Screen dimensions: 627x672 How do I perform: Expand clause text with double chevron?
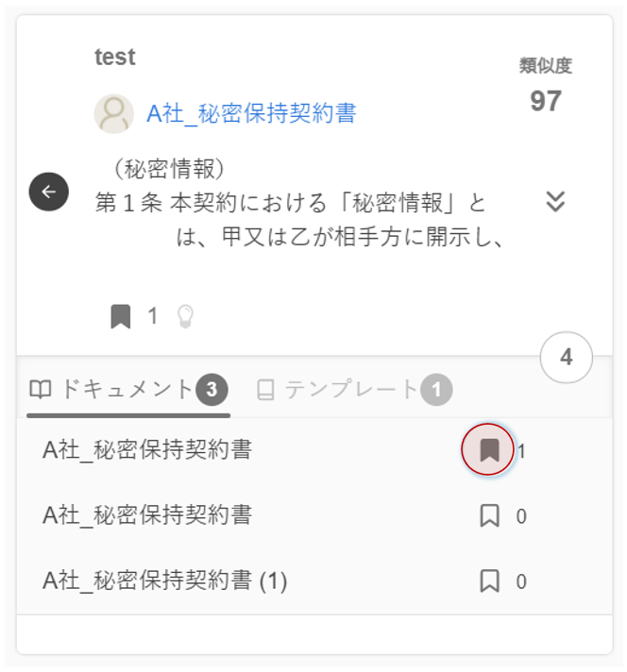coord(555,200)
